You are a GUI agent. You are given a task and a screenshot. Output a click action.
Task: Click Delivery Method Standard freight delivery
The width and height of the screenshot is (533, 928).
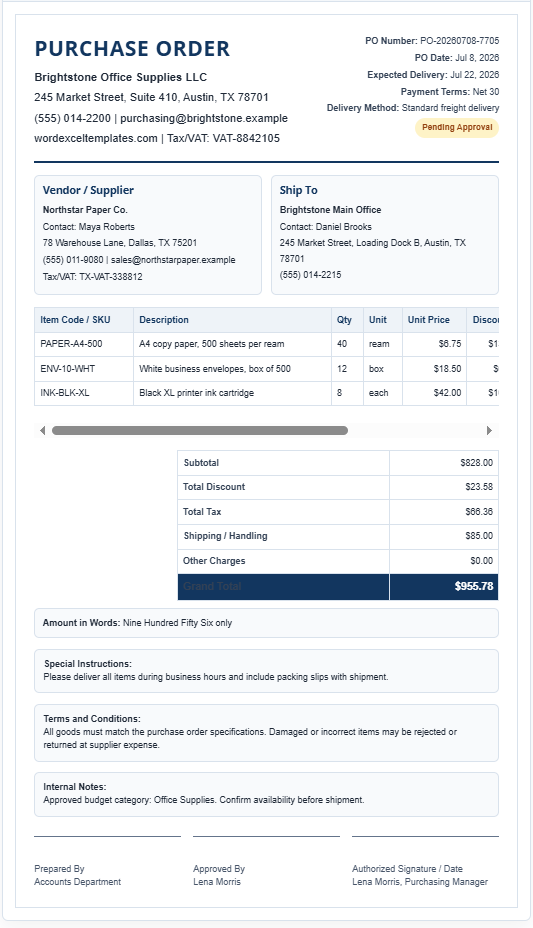click(x=413, y=108)
